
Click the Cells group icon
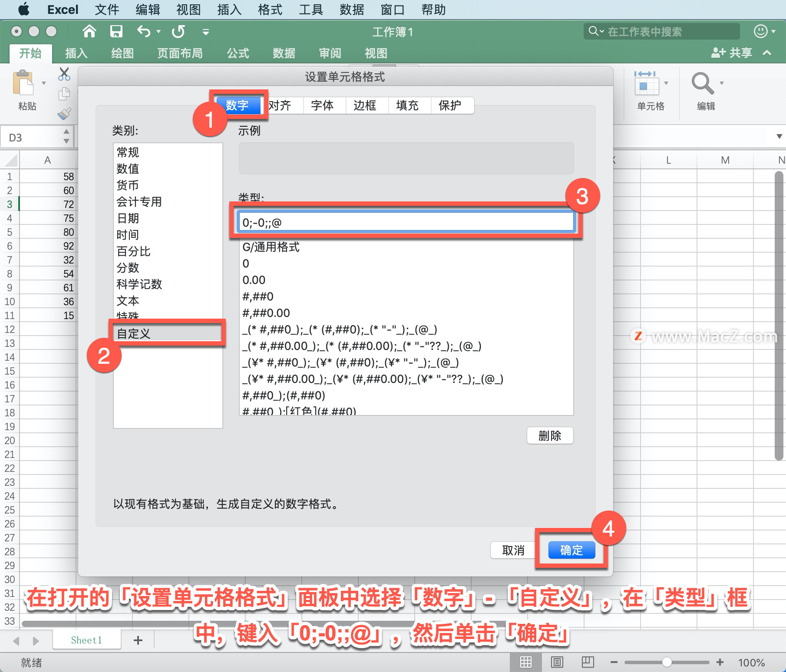pos(646,83)
